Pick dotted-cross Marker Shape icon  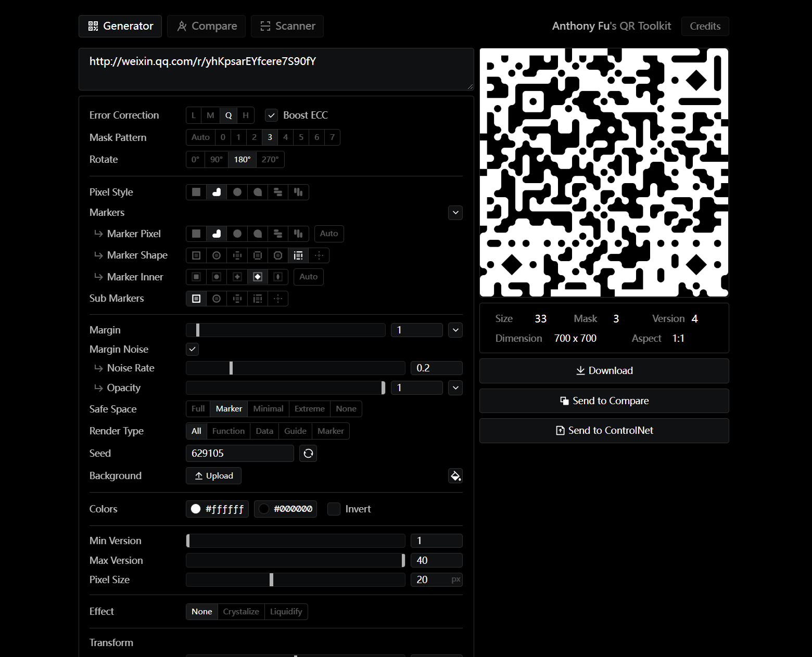tap(319, 255)
